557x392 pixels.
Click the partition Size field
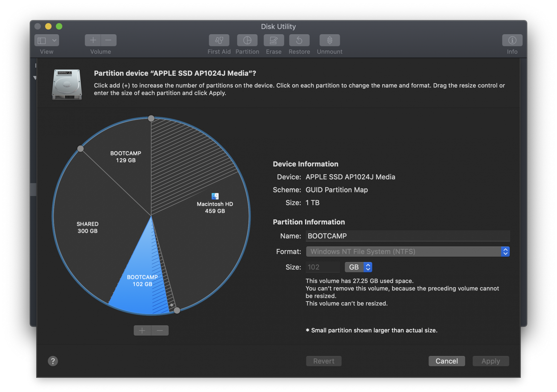(x=323, y=267)
